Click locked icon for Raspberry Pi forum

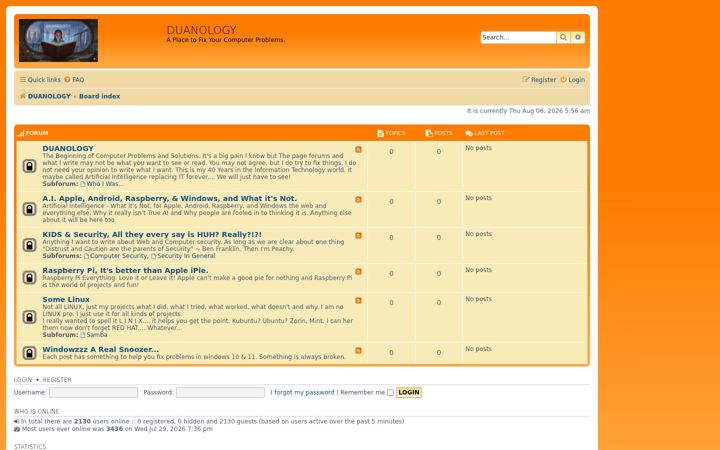pyautogui.click(x=29, y=278)
